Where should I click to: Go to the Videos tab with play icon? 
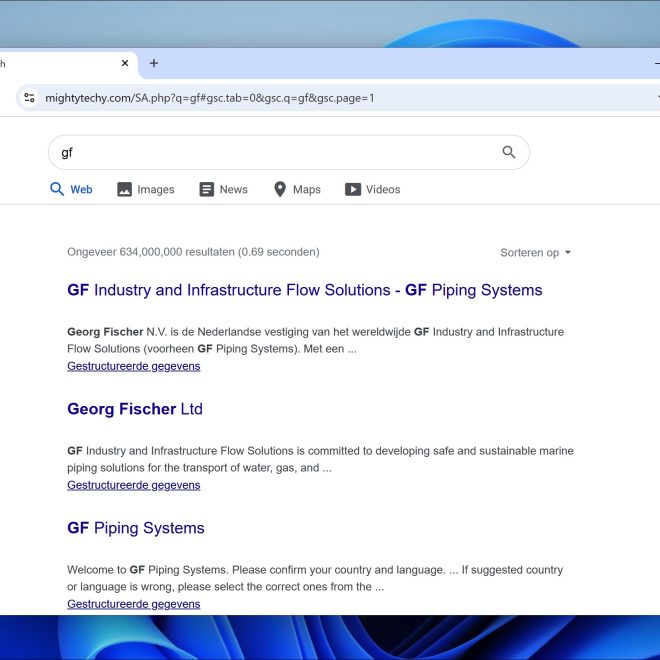coord(372,189)
